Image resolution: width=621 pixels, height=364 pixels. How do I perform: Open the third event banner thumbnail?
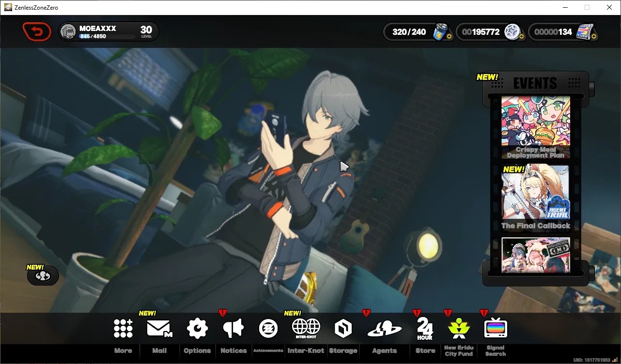click(x=535, y=255)
